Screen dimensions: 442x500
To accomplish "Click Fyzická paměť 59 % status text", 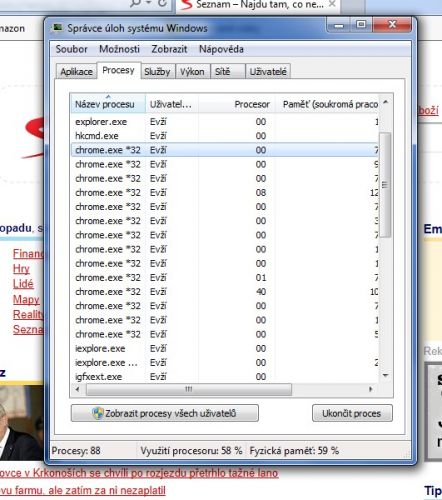I will [x=294, y=451].
